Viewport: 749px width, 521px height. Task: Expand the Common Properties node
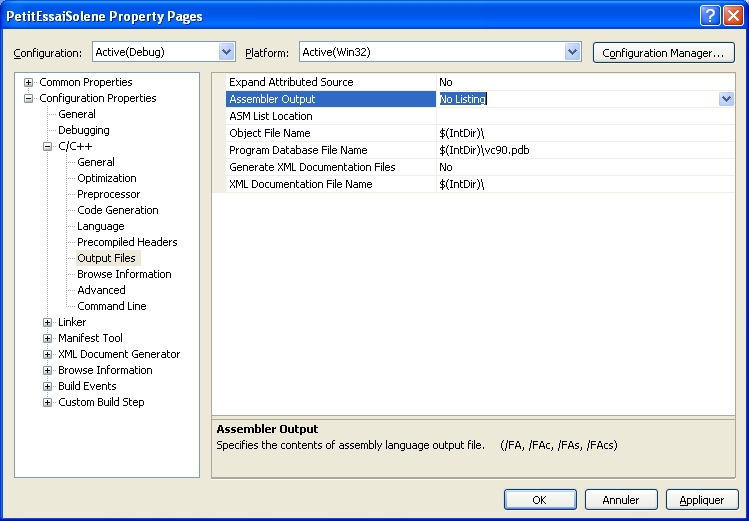(x=29, y=82)
